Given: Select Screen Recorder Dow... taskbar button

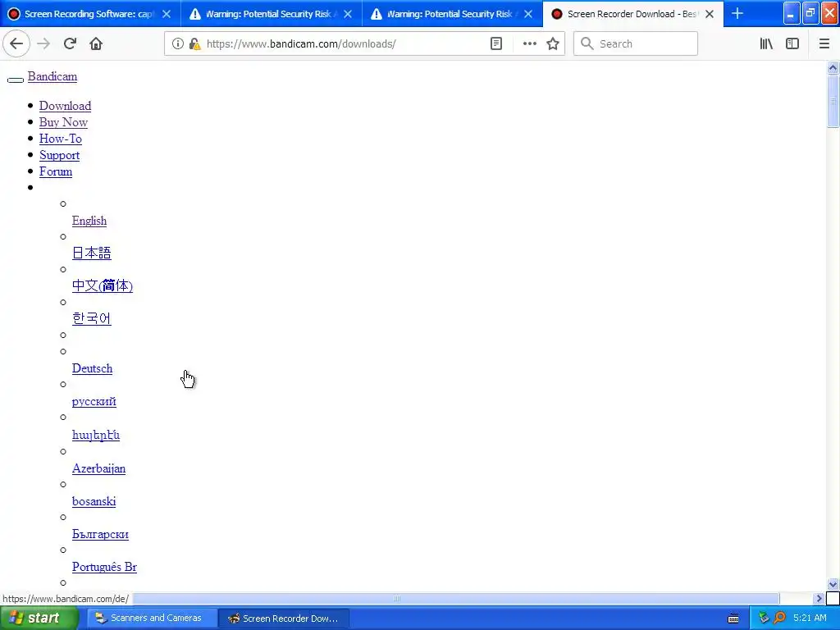Looking at the screenshot, I should coord(284,619).
